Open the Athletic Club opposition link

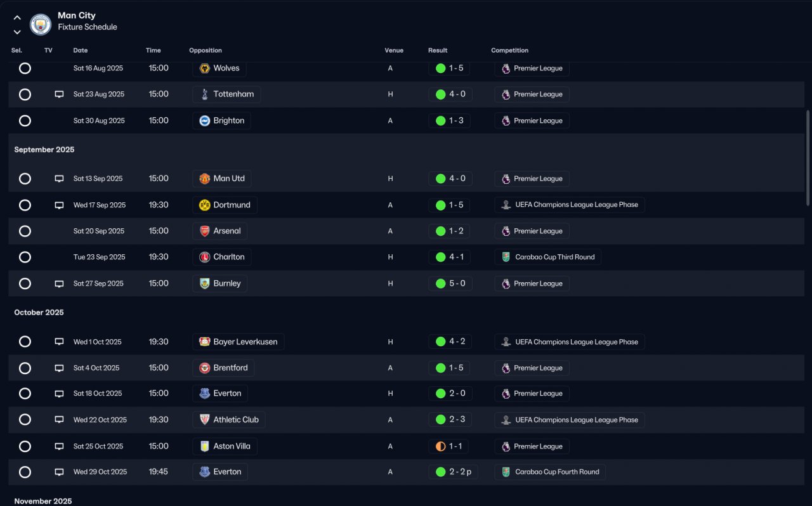point(235,420)
